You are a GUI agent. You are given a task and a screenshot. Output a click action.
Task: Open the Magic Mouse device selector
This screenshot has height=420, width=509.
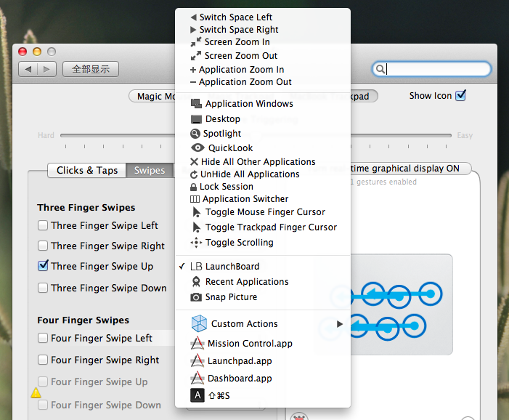pos(152,97)
